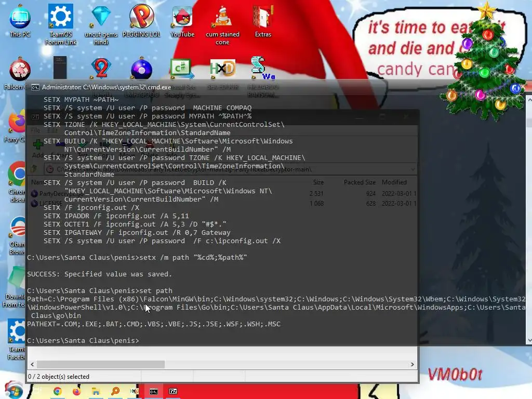Click the PATHEXT= output line in cmd
532x399 pixels.
pyautogui.click(x=154, y=324)
